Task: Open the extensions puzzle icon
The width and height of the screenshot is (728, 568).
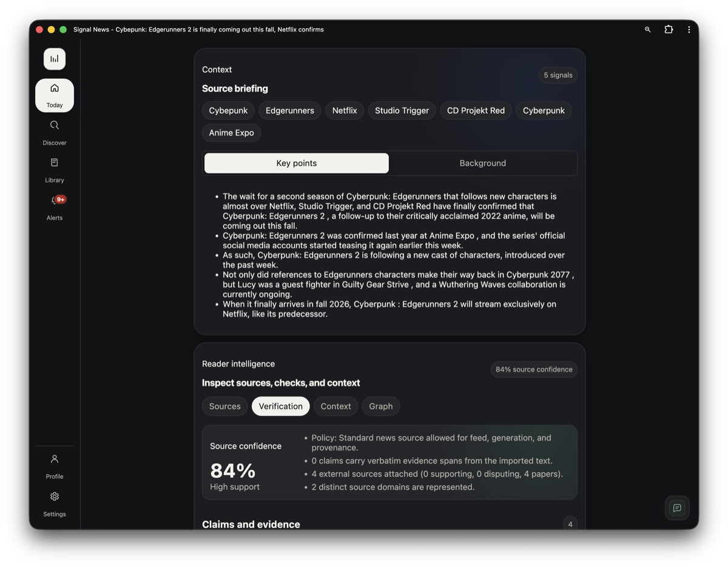Action: coord(669,29)
